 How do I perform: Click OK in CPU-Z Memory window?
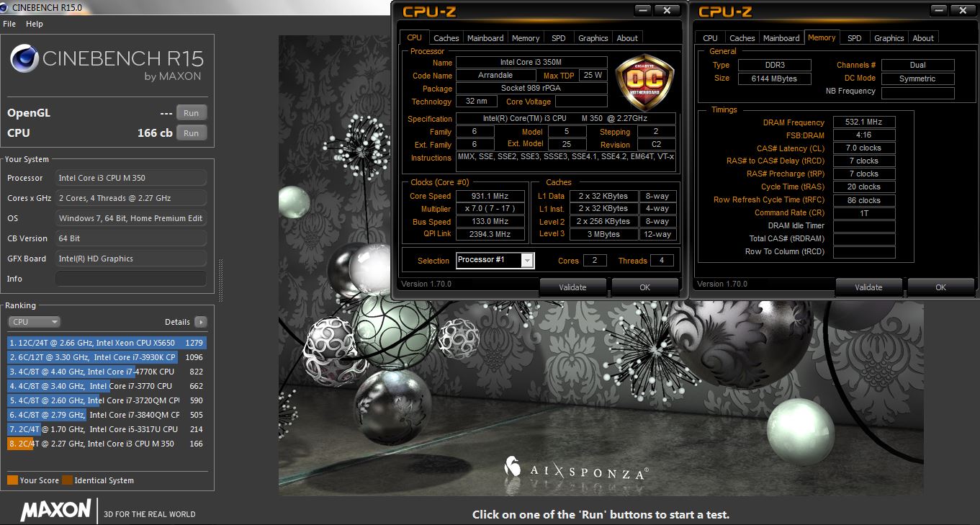tap(940, 287)
